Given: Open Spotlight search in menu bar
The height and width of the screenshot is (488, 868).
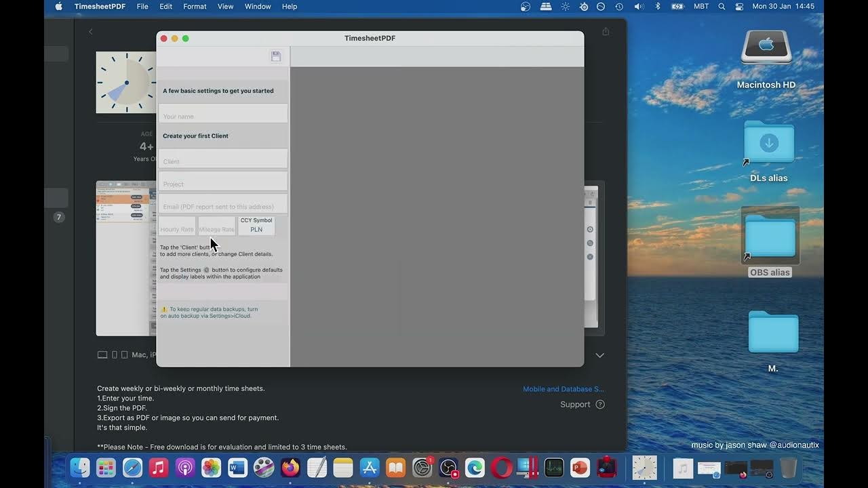Looking at the screenshot, I should tap(722, 6).
